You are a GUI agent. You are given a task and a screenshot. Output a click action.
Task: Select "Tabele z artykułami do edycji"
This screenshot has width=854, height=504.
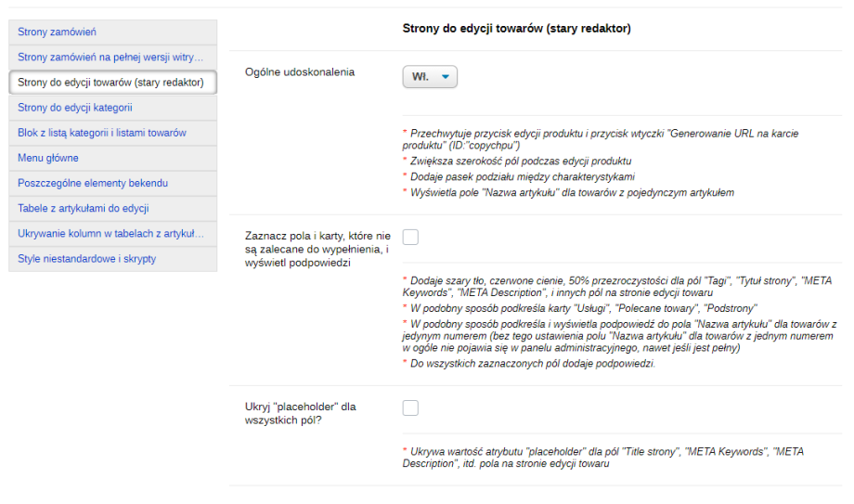[x=84, y=209]
